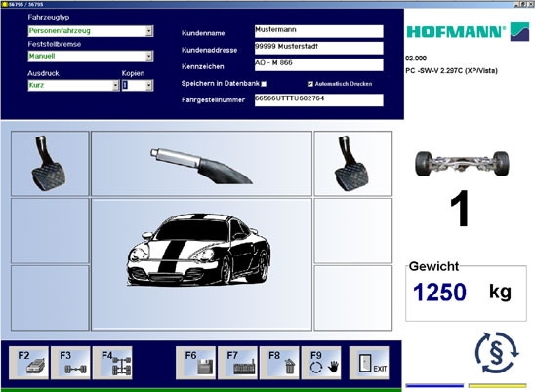Click the F8 trash can delete icon

coord(279,363)
